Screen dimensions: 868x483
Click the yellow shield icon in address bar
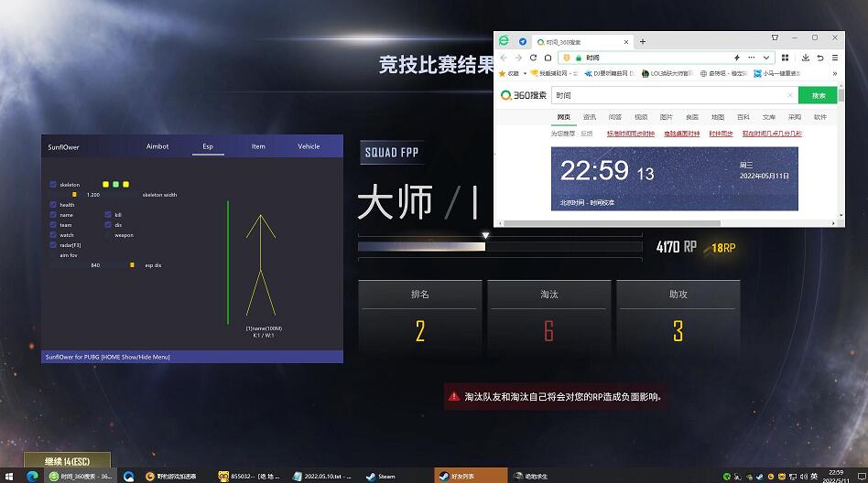tap(567, 58)
